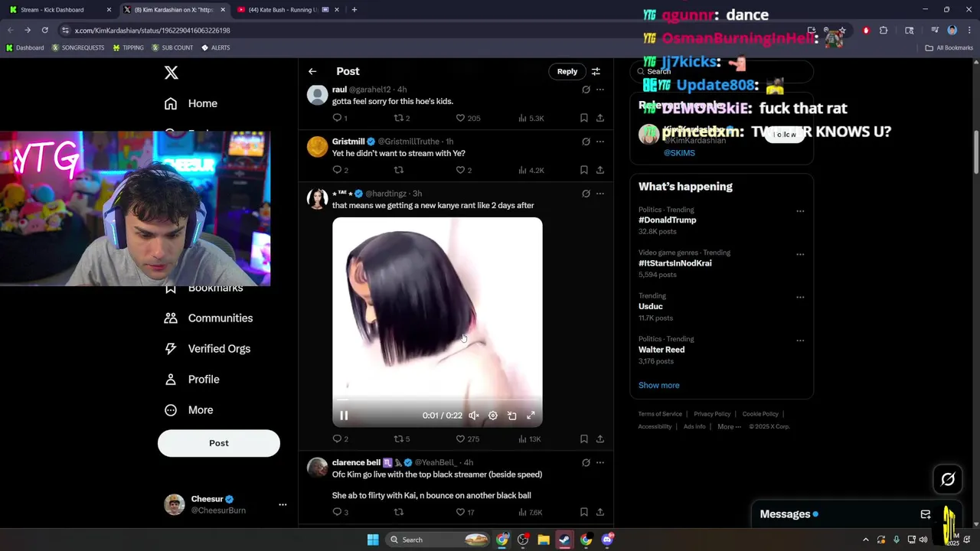Open options for Usduc trend

click(800, 298)
